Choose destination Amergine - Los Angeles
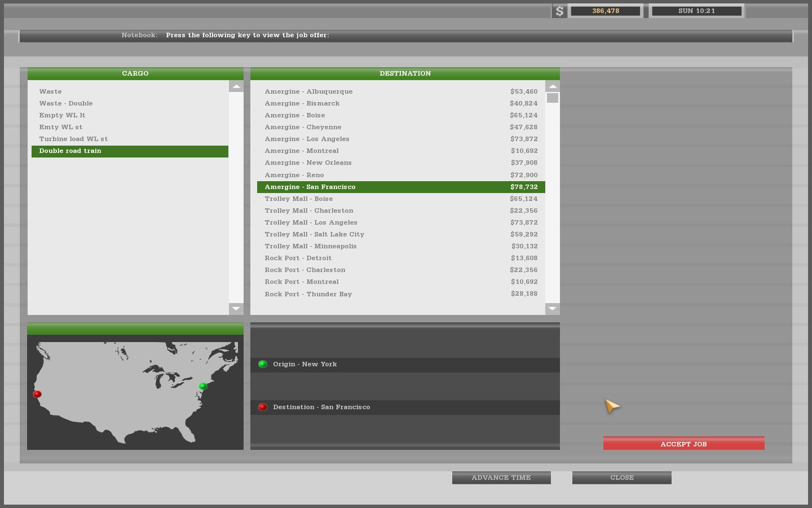This screenshot has height=508, width=812. 401,139
